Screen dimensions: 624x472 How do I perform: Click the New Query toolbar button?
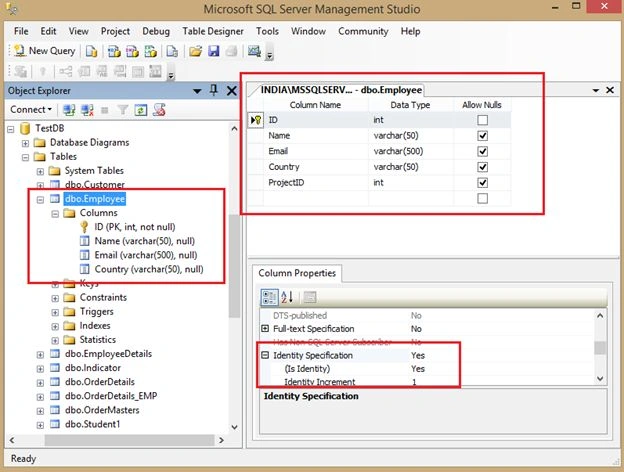(x=44, y=51)
